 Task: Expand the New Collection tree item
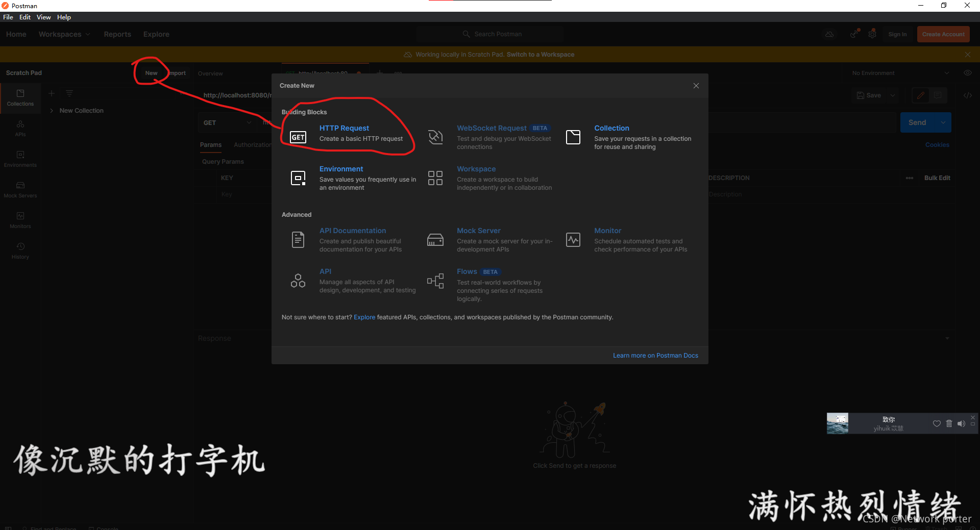[52, 111]
